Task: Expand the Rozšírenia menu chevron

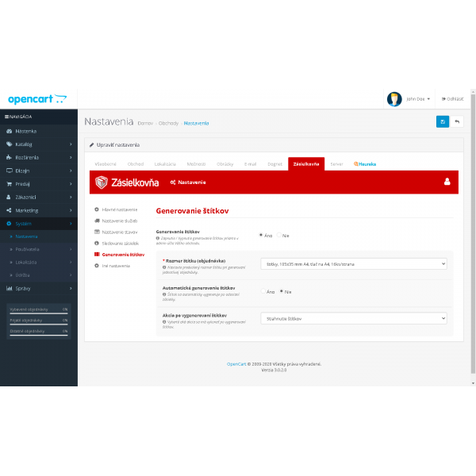Action: coord(71,157)
